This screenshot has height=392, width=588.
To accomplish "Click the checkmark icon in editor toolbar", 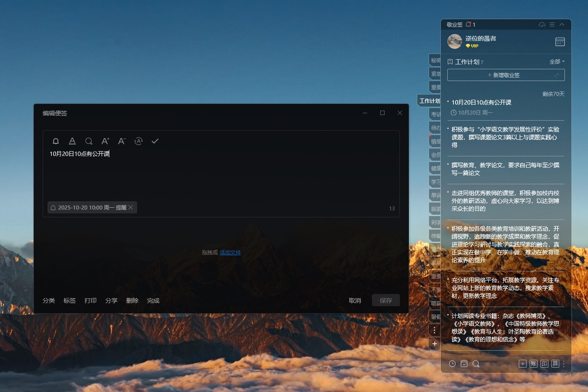I will (x=155, y=141).
